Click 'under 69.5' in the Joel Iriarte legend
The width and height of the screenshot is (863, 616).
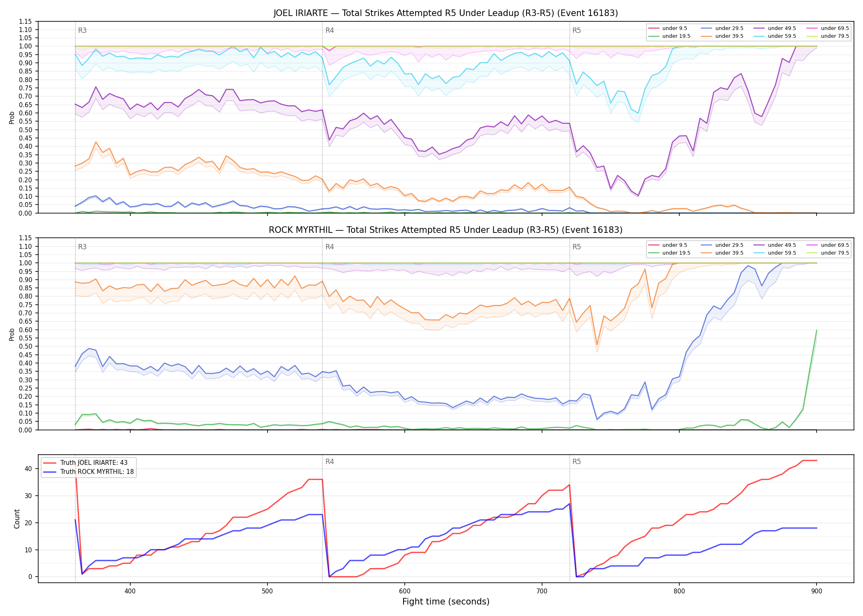coord(828,28)
